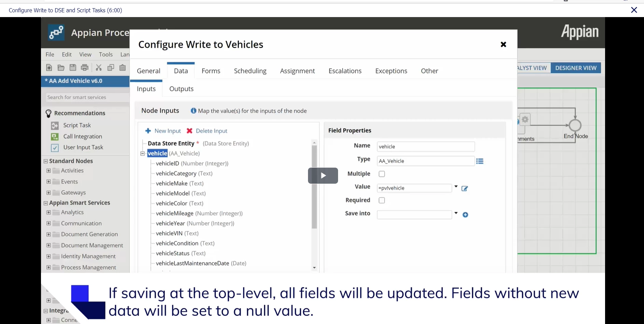Expand the Document Generation folder

pyautogui.click(x=48, y=234)
